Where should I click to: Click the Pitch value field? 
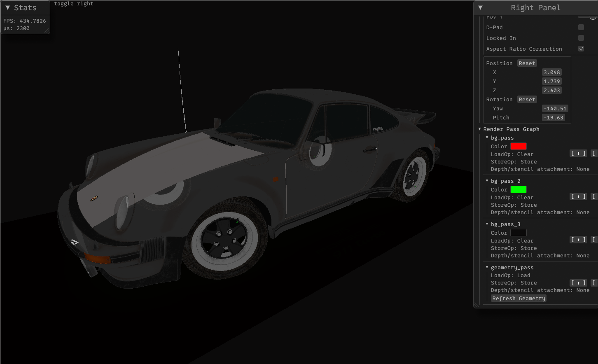(554, 117)
